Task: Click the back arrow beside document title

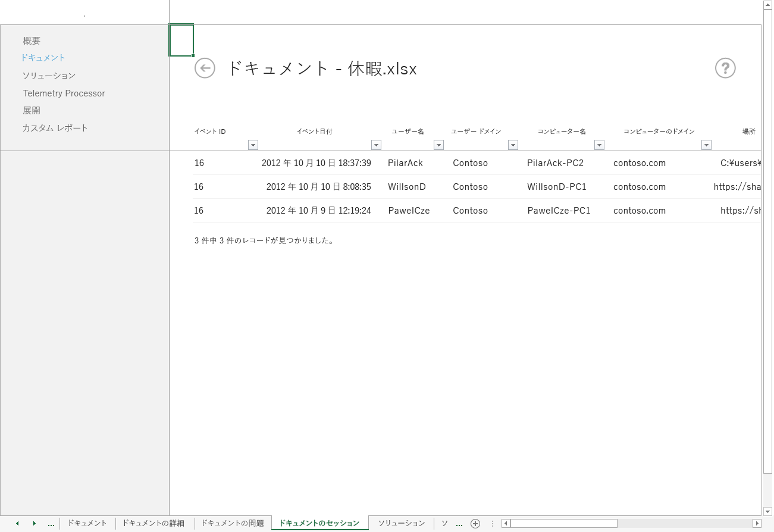Action: pyautogui.click(x=205, y=68)
